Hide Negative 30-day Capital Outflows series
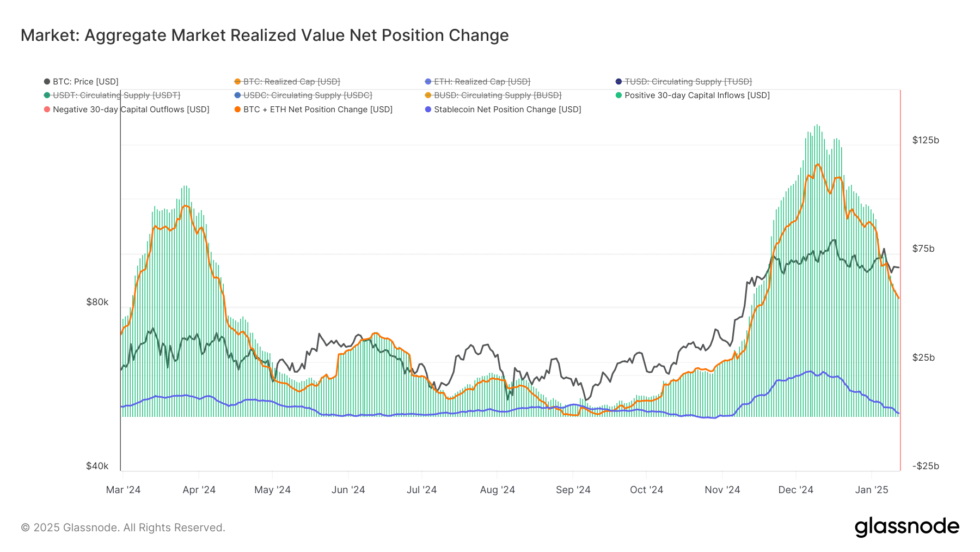980x552 pixels. coord(126,110)
